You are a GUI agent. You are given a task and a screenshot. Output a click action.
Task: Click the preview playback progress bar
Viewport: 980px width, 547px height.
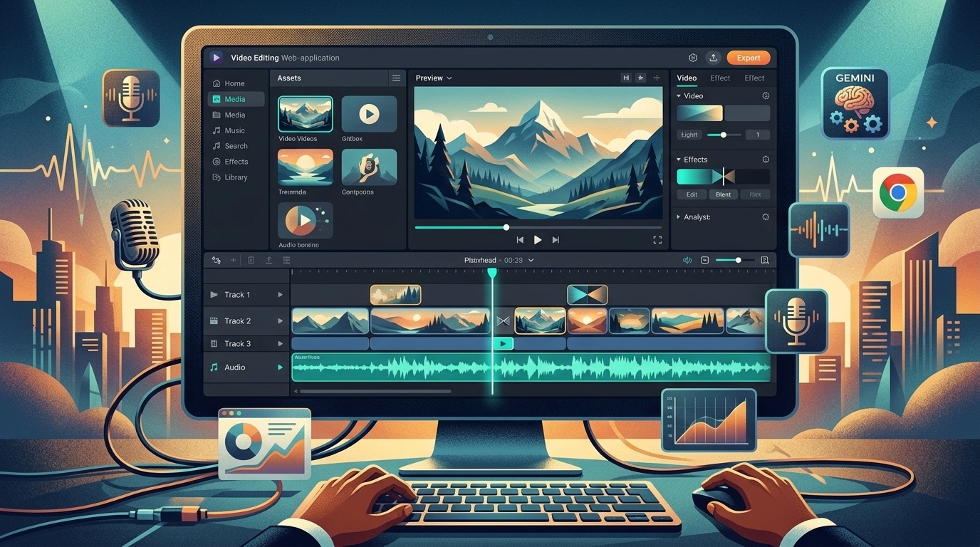(x=537, y=227)
